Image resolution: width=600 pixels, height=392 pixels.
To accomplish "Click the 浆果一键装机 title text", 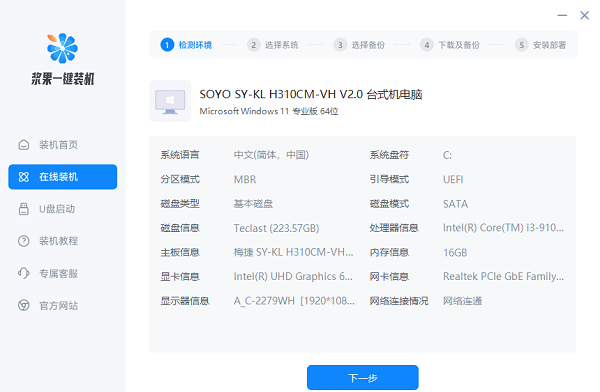I will (63, 79).
